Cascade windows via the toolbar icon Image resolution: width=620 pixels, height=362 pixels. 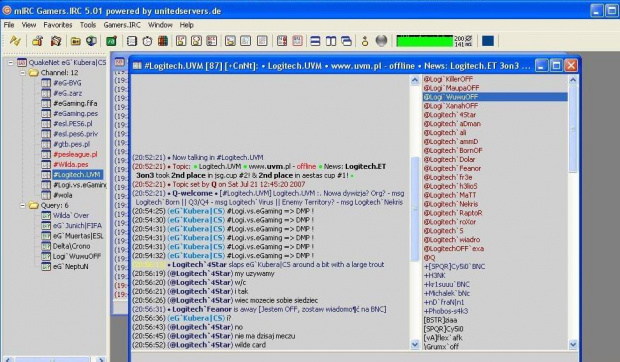[x=346, y=41]
